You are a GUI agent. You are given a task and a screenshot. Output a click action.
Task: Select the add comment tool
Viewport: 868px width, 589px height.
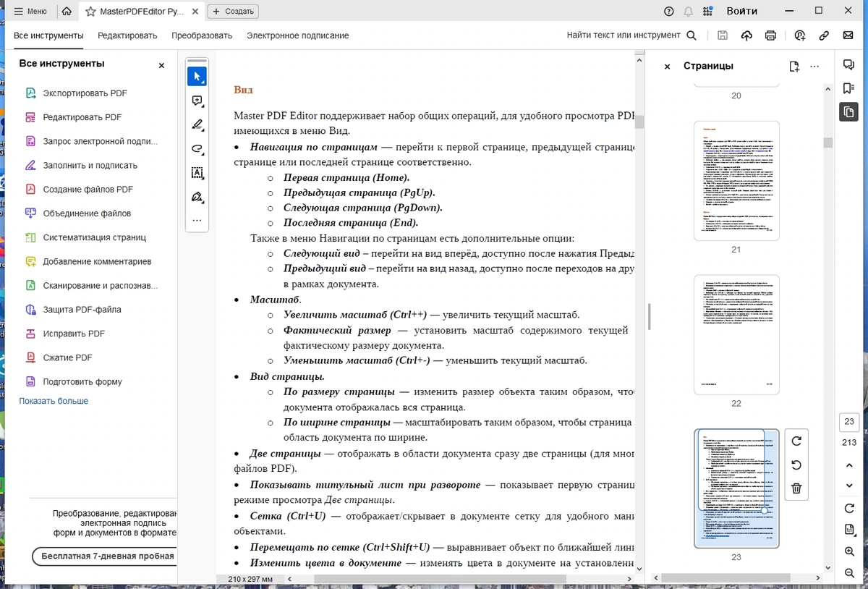pyautogui.click(x=197, y=101)
